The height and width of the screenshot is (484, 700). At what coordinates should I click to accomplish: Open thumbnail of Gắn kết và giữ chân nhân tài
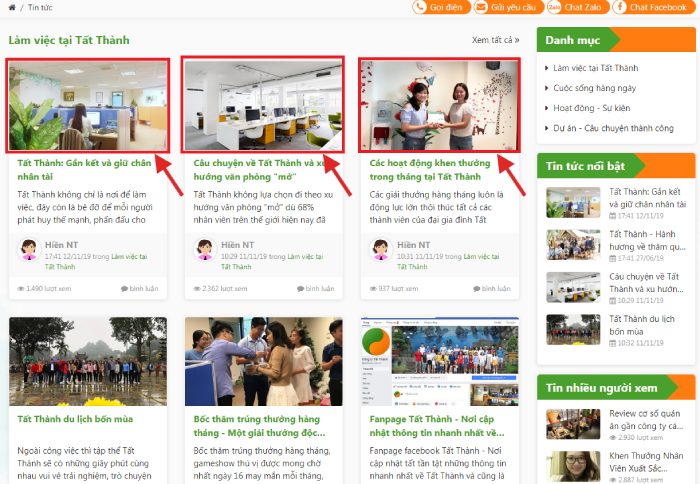(x=88, y=105)
